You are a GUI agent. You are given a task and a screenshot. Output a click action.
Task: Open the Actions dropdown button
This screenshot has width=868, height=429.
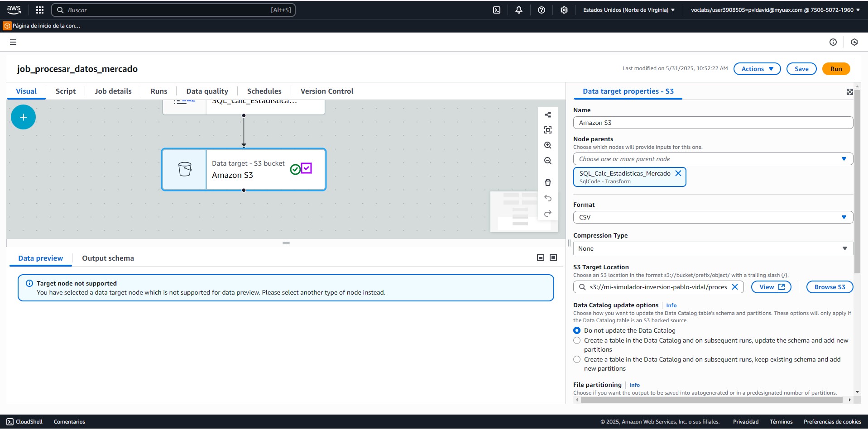pos(757,69)
